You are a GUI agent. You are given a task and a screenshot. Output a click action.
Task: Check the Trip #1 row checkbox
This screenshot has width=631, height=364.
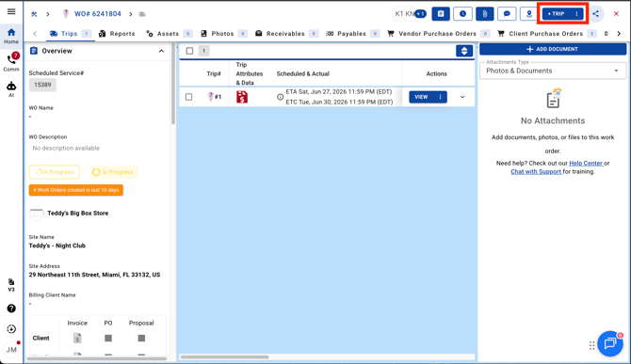pyautogui.click(x=188, y=97)
